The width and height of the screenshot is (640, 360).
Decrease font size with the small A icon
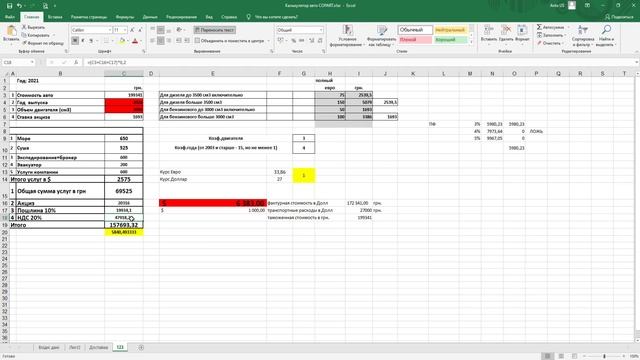pos(140,30)
